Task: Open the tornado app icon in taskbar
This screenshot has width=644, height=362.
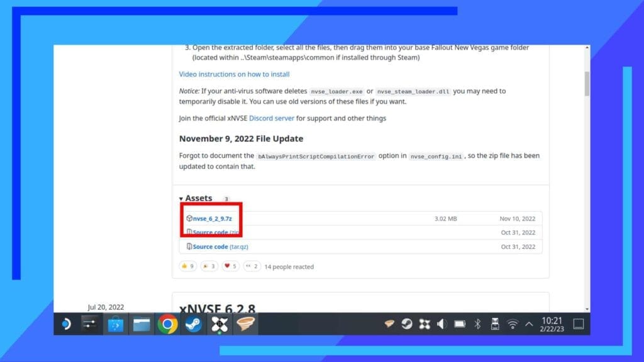Action: (x=246, y=324)
